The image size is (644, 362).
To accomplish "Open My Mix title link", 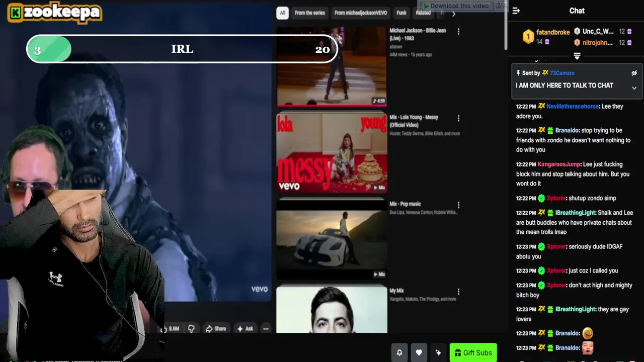I will click(x=396, y=291).
